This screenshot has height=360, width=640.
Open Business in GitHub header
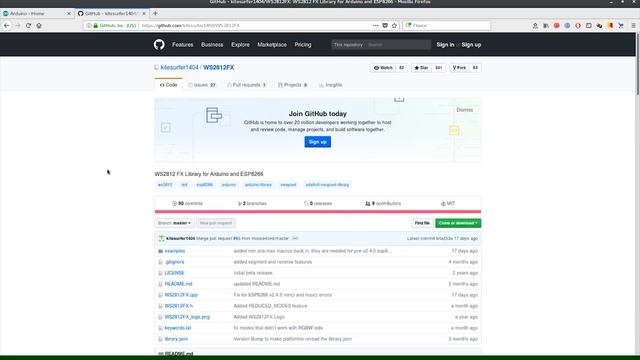pos(212,44)
